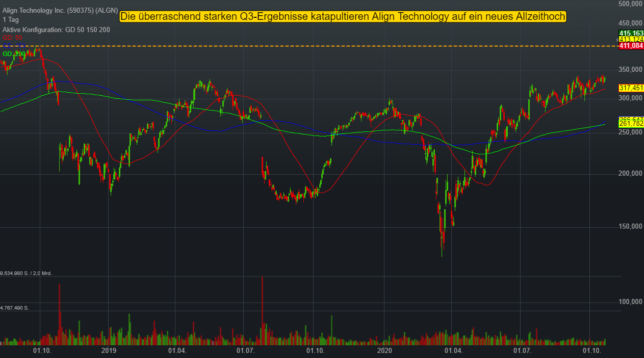Click the "4.767.490 S." volume label
This screenshot has height=358, width=644.
(14, 308)
